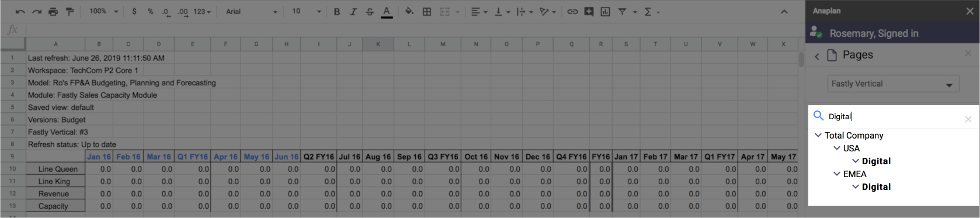Insert a chart
Viewport: 980px width, 218px height.
(x=605, y=12)
